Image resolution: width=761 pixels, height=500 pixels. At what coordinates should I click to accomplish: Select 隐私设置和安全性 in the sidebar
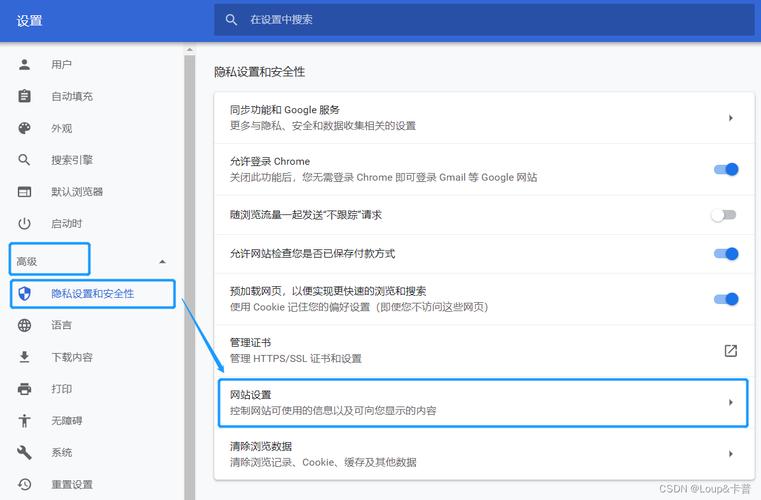pyautogui.click(x=92, y=293)
